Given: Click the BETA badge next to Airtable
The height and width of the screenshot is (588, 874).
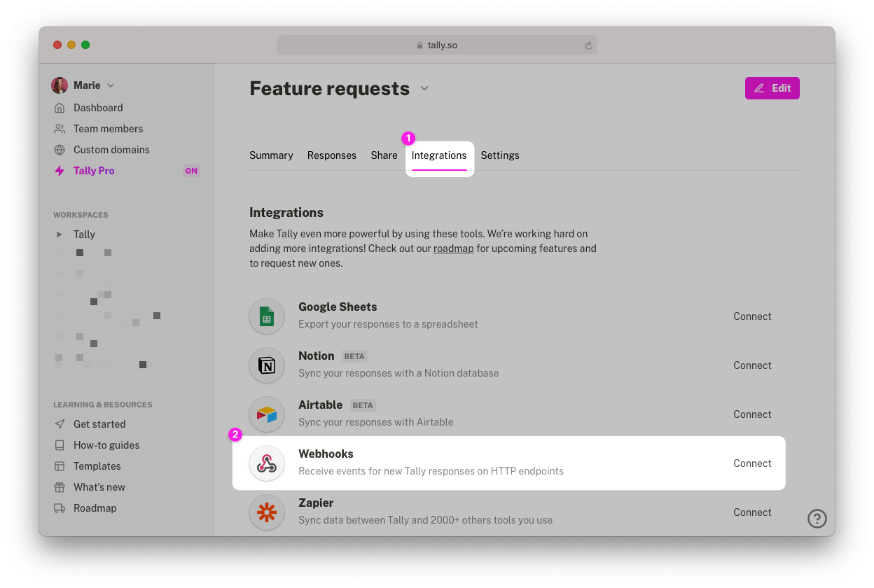Looking at the screenshot, I should point(363,405).
